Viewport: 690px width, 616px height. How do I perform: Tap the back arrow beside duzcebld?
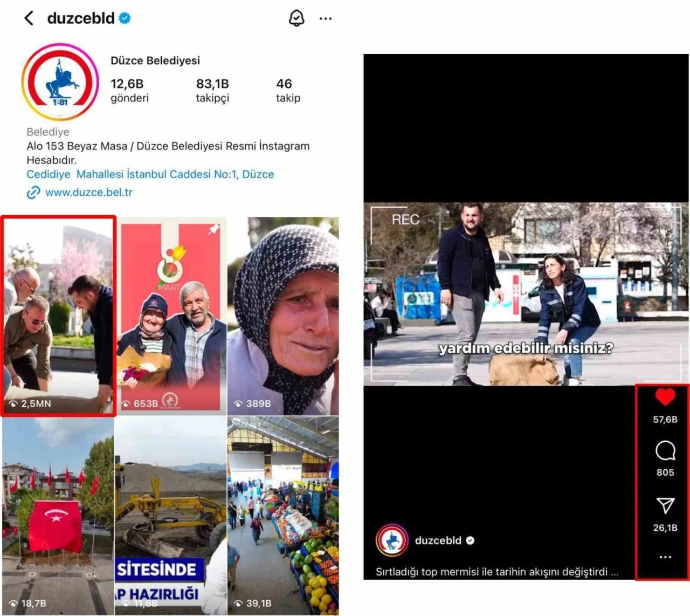click(x=29, y=18)
